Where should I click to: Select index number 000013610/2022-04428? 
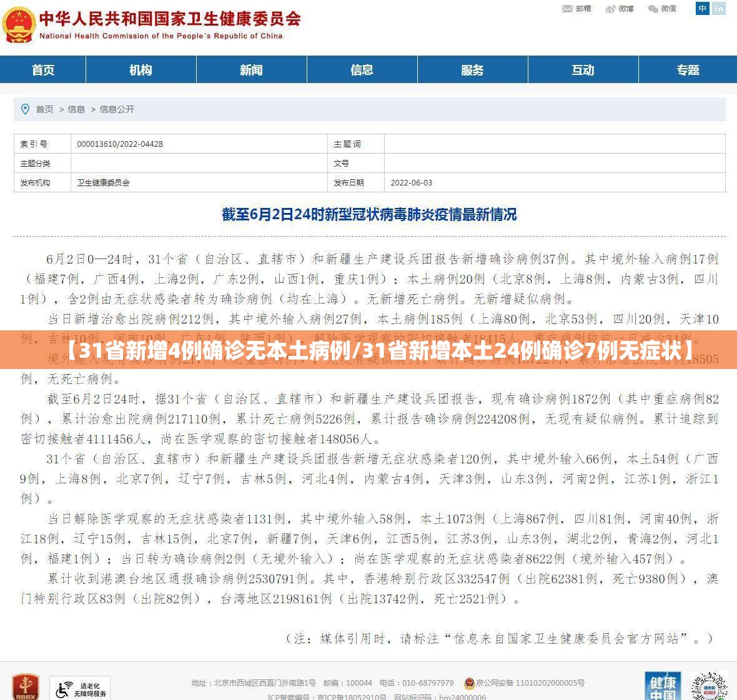point(120,144)
